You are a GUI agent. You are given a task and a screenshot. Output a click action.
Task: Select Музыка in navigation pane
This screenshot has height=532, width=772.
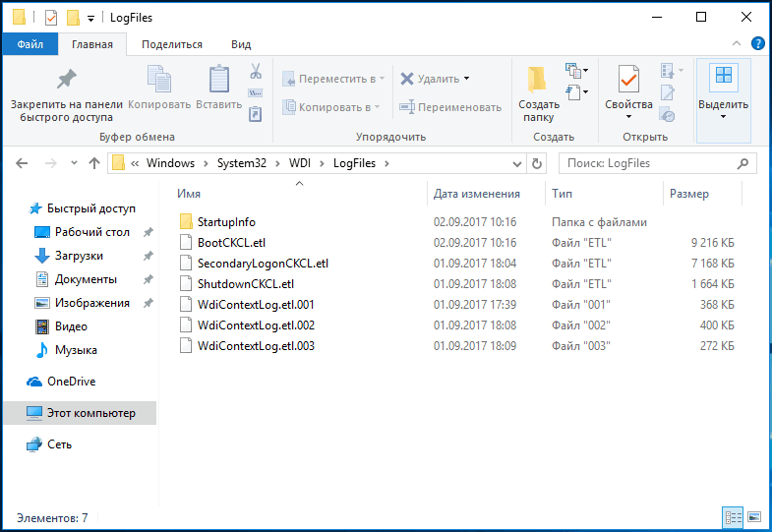(76, 350)
